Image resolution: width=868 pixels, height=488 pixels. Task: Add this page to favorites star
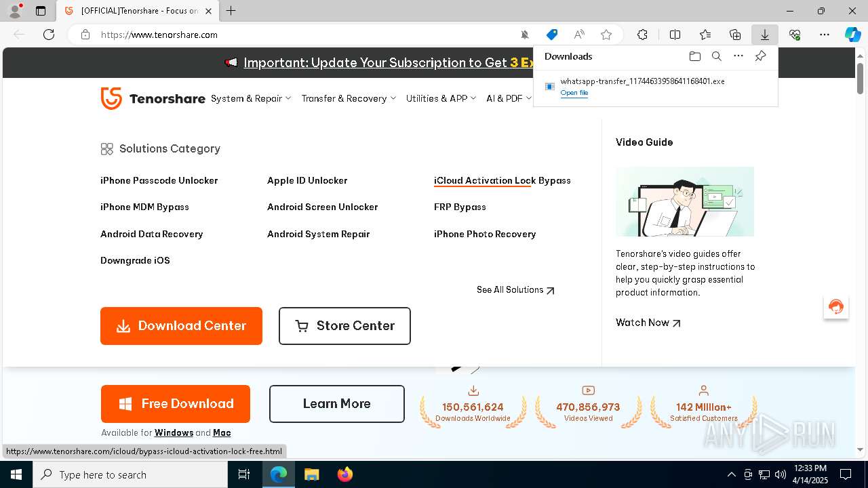point(606,35)
